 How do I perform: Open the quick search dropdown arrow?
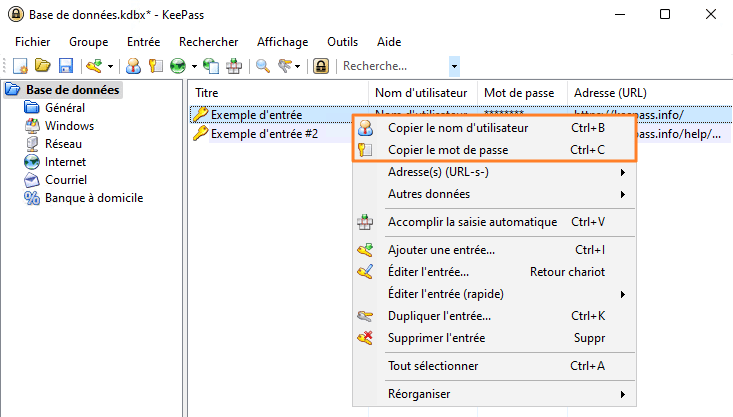pyautogui.click(x=454, y=66)
